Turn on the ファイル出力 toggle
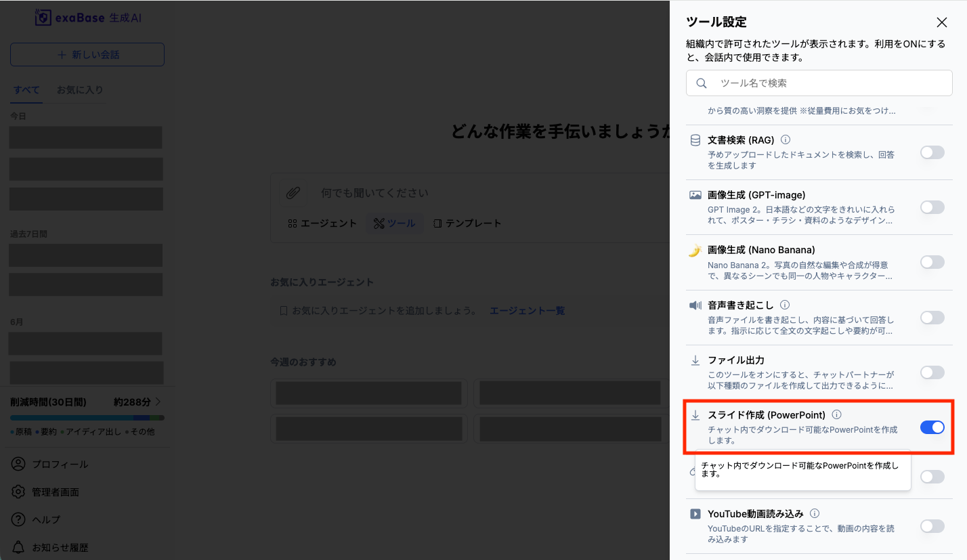Screen dimensions: 967x560 [x=932, y=372]
